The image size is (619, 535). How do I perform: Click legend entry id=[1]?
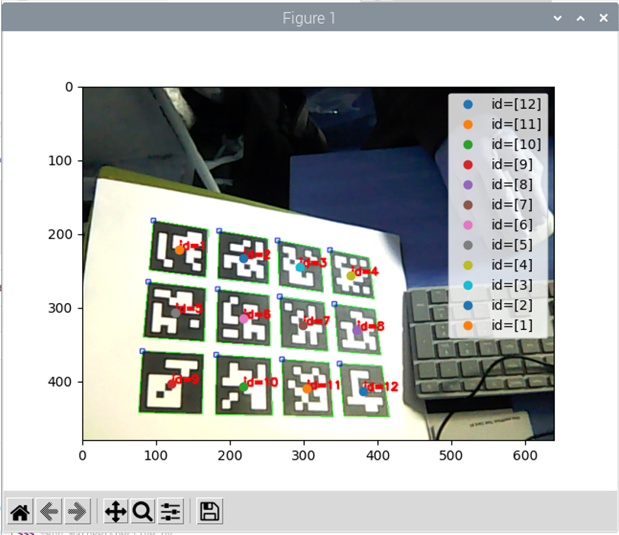498,326
